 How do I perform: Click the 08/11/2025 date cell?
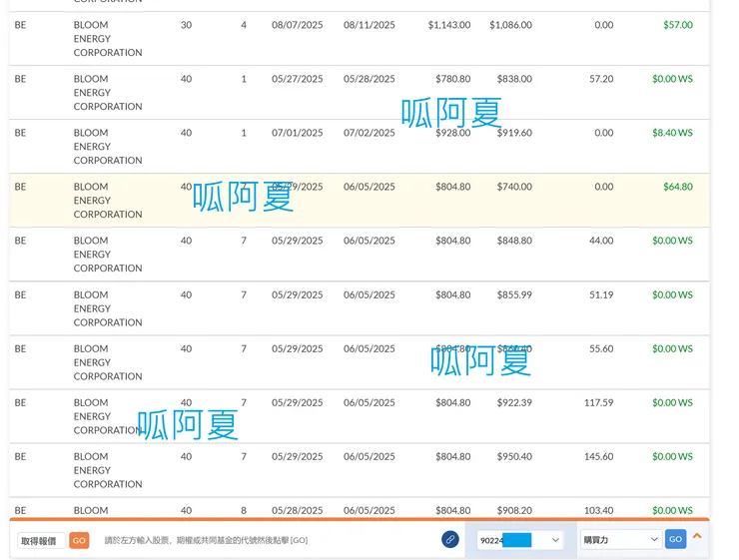pos(369,25)
